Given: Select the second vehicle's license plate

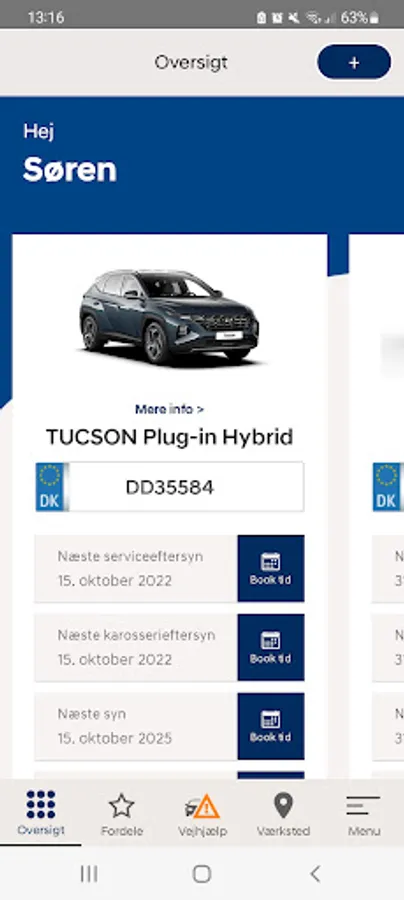Looking at the screenshot, I should point(389,487).
